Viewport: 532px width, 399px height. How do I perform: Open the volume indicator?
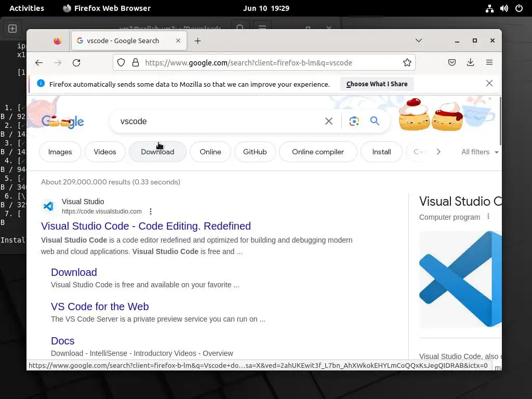[x=504, y=8]
